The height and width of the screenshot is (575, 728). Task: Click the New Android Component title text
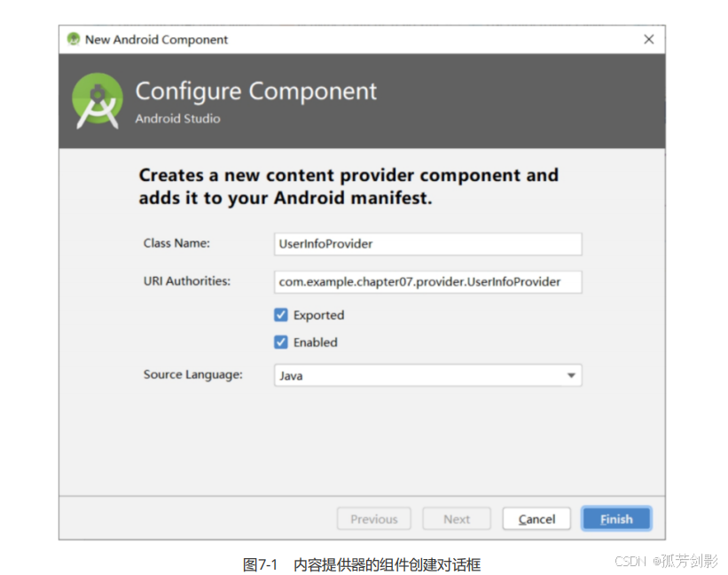tap(156, 39)
